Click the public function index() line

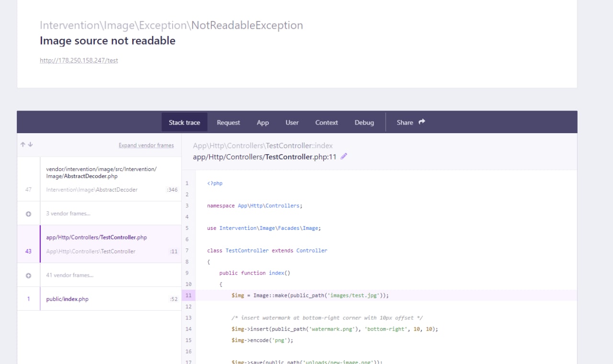pyautogui.click(x=255, y=273)
